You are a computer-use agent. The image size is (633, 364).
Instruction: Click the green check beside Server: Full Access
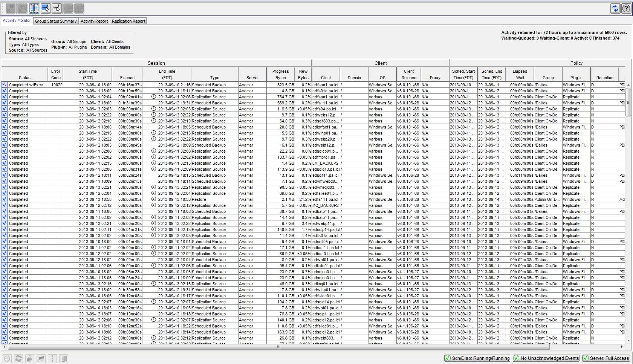coord(586,358)
